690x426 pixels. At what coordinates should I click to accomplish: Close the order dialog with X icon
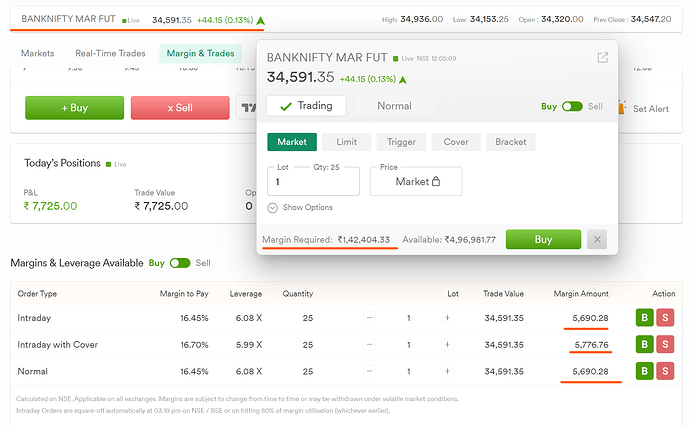tap(597, 239)
